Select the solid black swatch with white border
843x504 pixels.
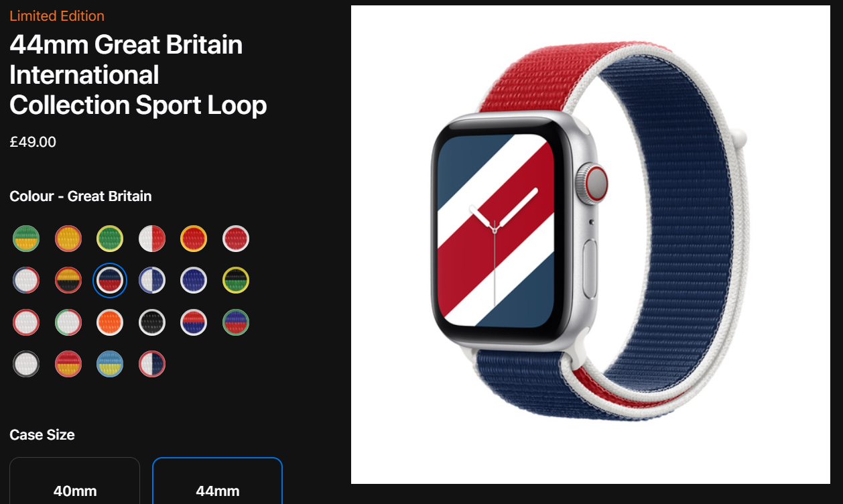152,322
